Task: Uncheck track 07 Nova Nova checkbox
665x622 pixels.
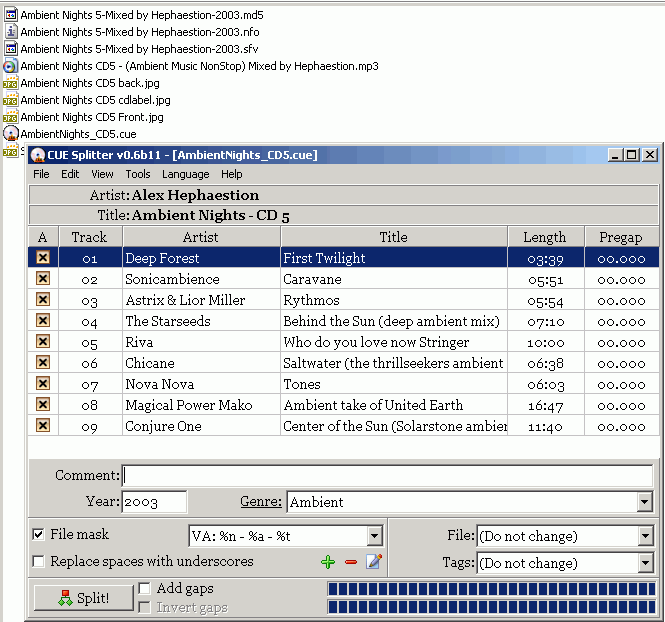Action: pyautogui.click(x=43, y=383)
